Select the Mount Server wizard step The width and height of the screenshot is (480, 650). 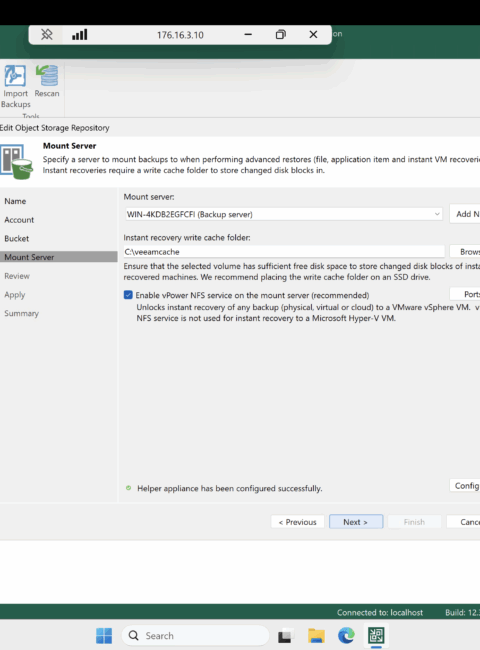[58, 257]
